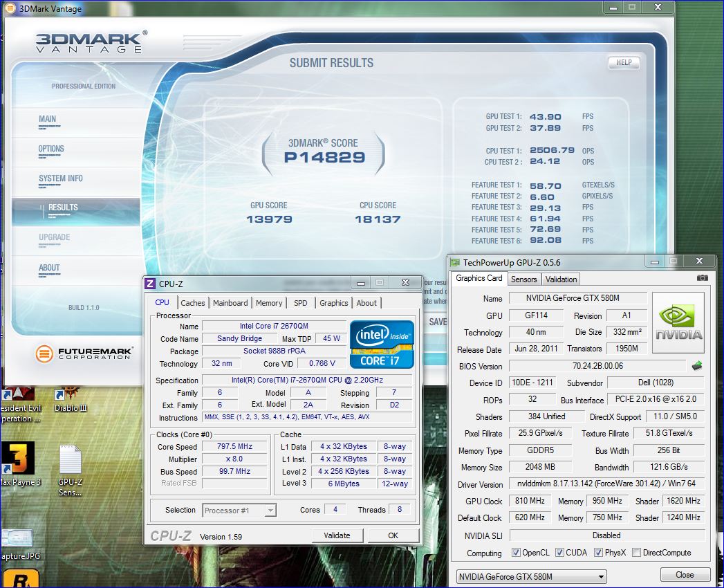Image resolution: width=724 pixels, height=588 pixels.
Task: Click the CPU-Z title bar Z icon
Action: click(x=149, y=283)
